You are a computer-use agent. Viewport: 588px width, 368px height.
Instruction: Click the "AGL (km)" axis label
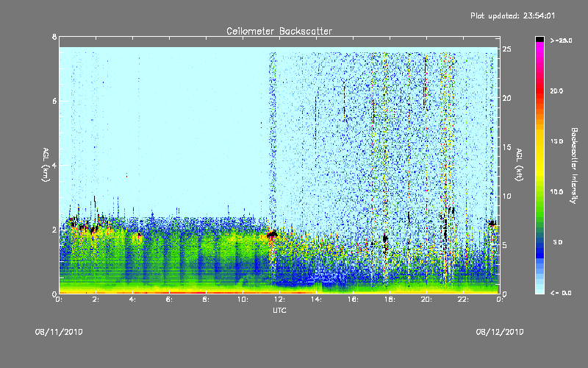(46, 165)
